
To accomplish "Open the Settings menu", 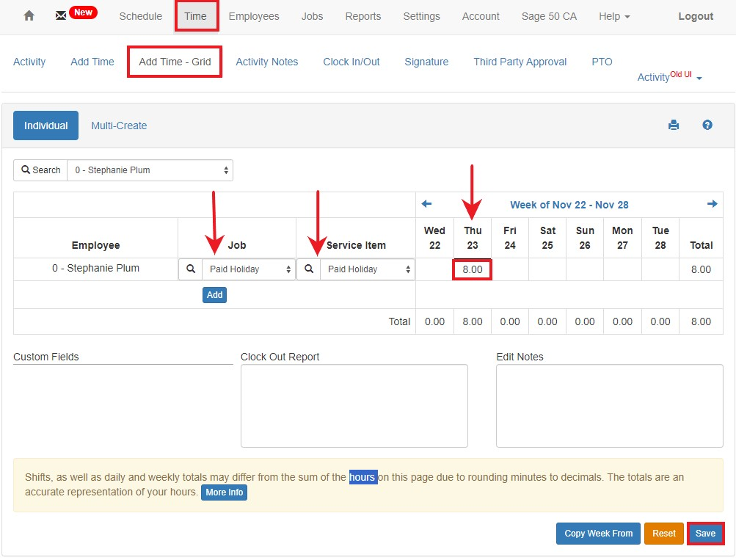I will (421, 16).
